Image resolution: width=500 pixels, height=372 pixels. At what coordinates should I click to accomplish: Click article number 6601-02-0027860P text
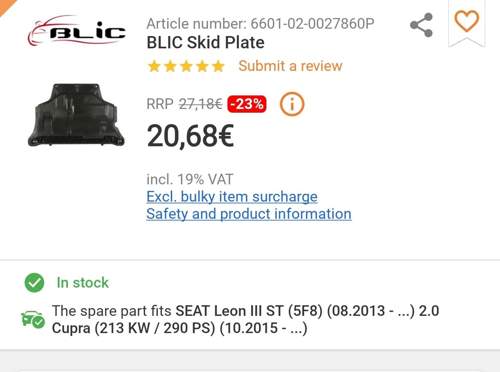coord(312,24)
